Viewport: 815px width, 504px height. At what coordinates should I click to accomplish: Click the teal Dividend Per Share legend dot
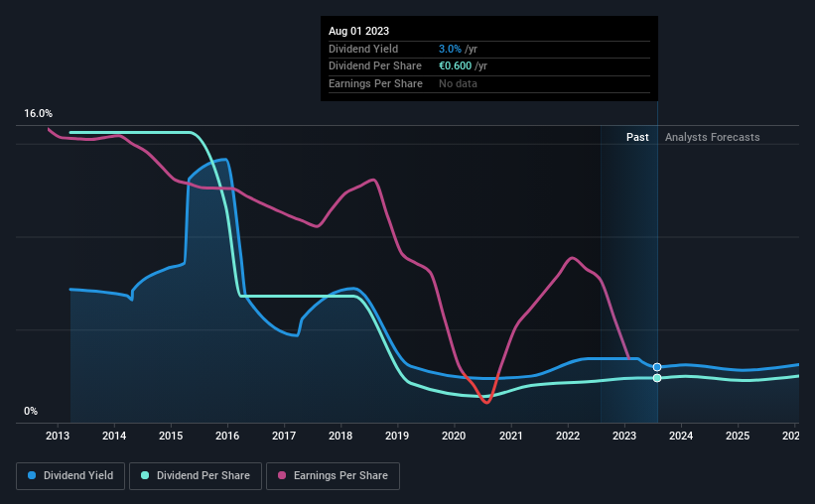point(145,475)
